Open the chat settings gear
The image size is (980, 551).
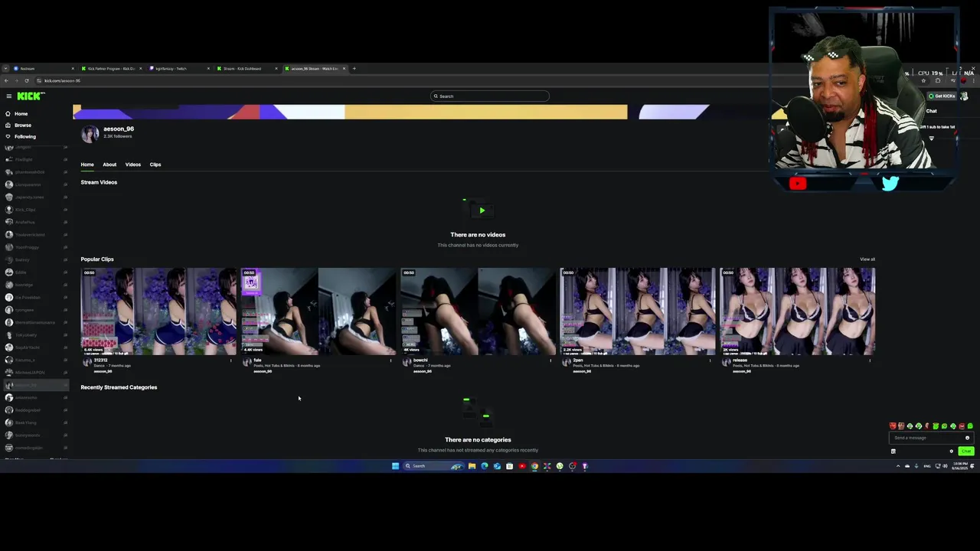click(952, 451)
